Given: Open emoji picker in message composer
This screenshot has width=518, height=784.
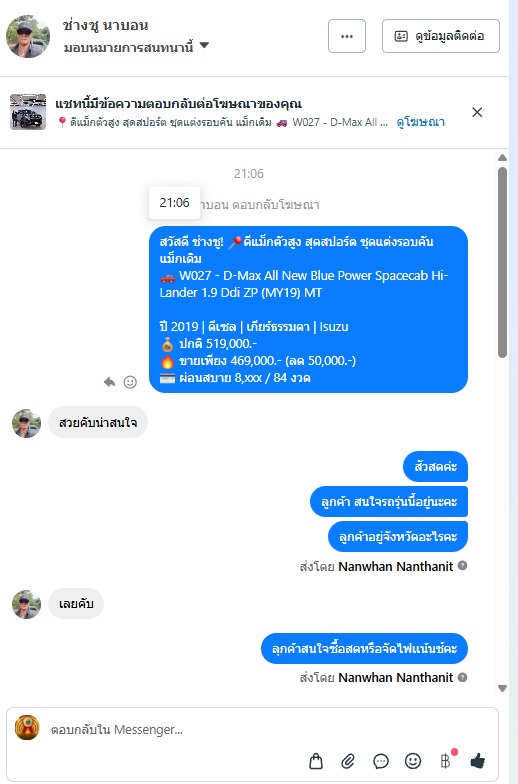Looking at the screenshot, I should [412, 761].
